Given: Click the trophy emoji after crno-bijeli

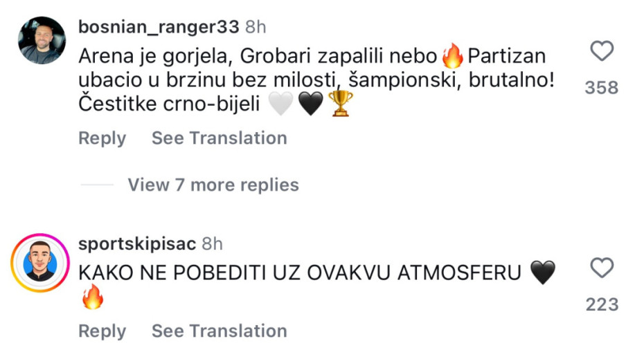Looking at the screenshot, I should 340,104.
